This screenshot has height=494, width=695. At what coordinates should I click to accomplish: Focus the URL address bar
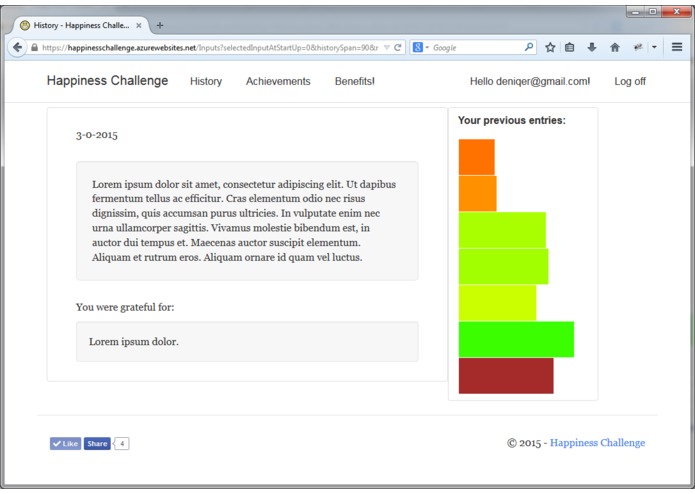pyautogui.click(x=208, y=47)
